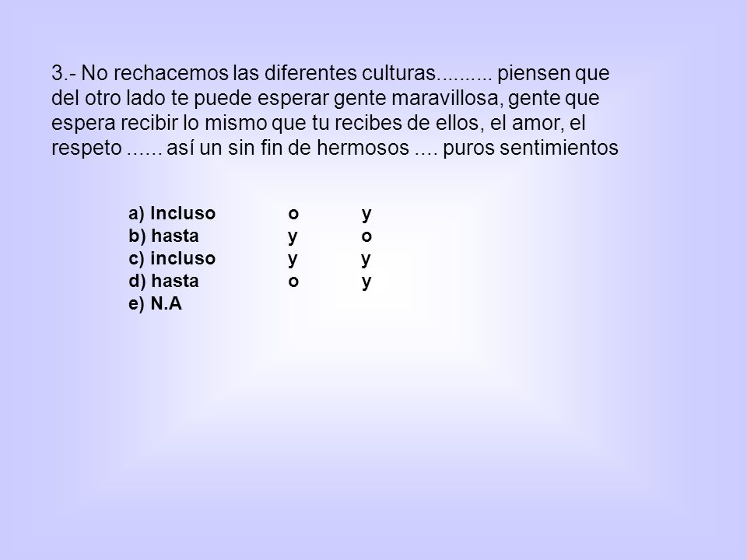Click the word 'respeto' in the last line
This screenshot has height=560, width=747.
coord(86,148)
